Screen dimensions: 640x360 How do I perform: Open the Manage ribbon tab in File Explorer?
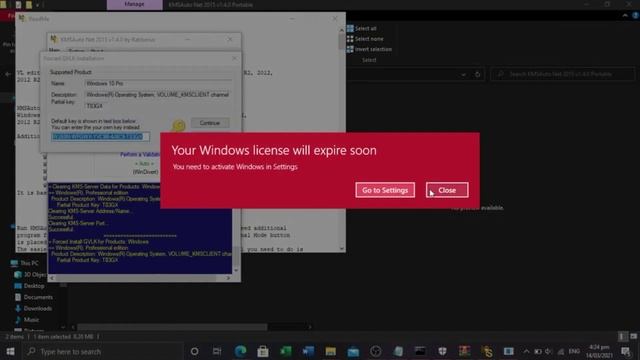[x=134, y=4]
